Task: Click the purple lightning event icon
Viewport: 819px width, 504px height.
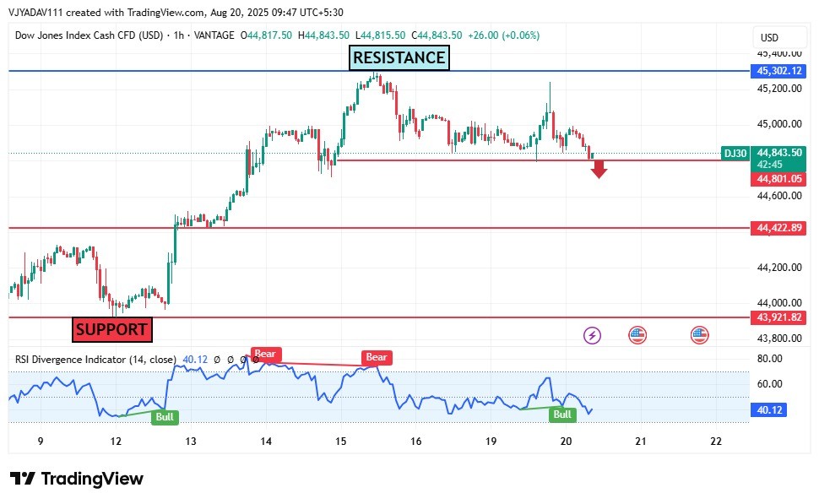Action: (593, 335)
